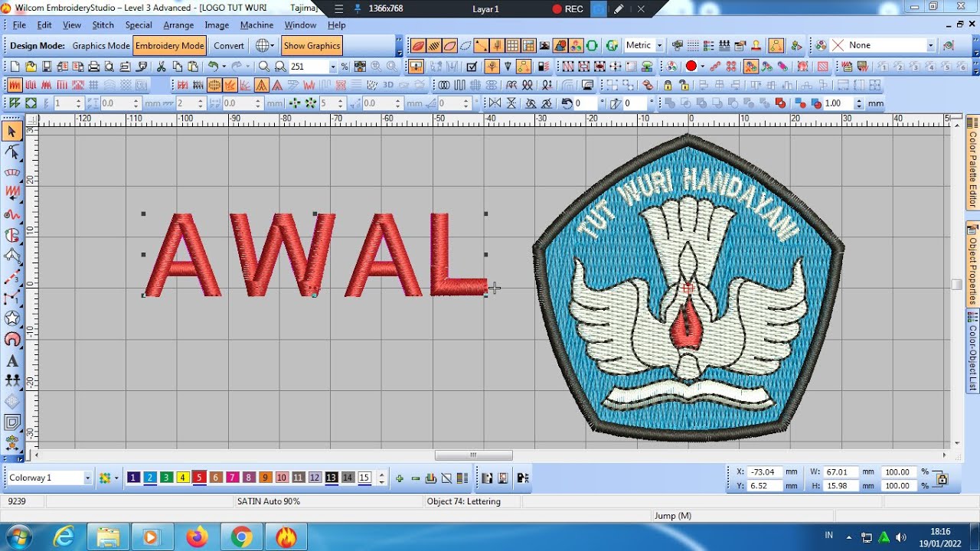Click the Undo arrow icon
Viewport: 980px width, 551px height.
click(x=214, y=67)
